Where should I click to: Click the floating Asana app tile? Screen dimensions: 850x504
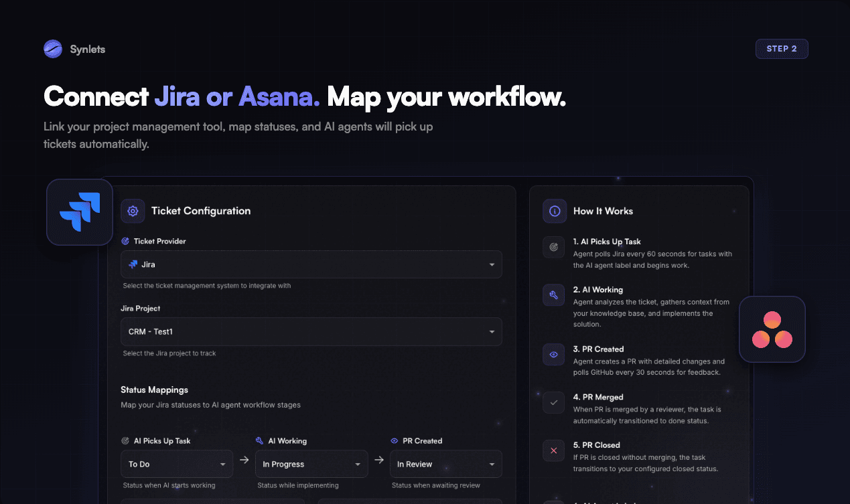(x=772, y=329)
